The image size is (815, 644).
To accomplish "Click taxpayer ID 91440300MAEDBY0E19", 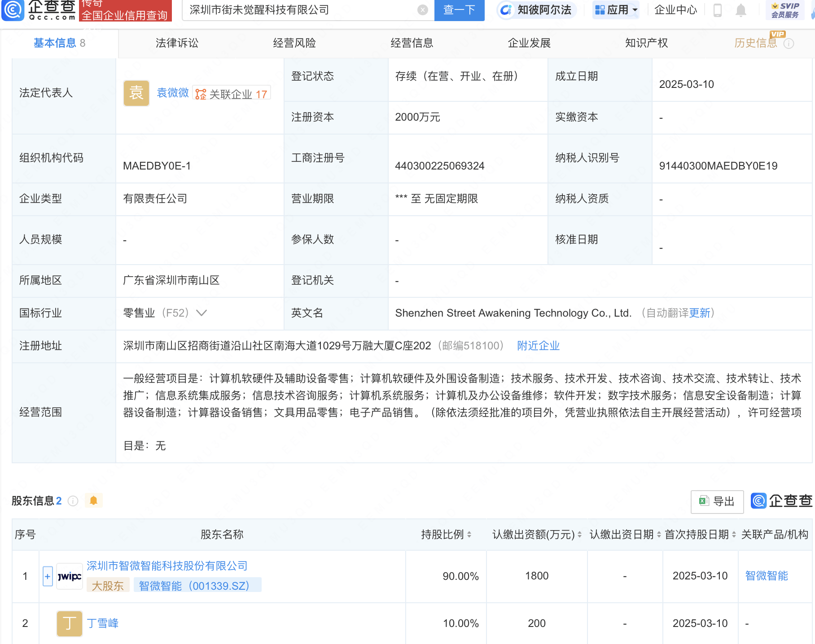I will [718, 166].
